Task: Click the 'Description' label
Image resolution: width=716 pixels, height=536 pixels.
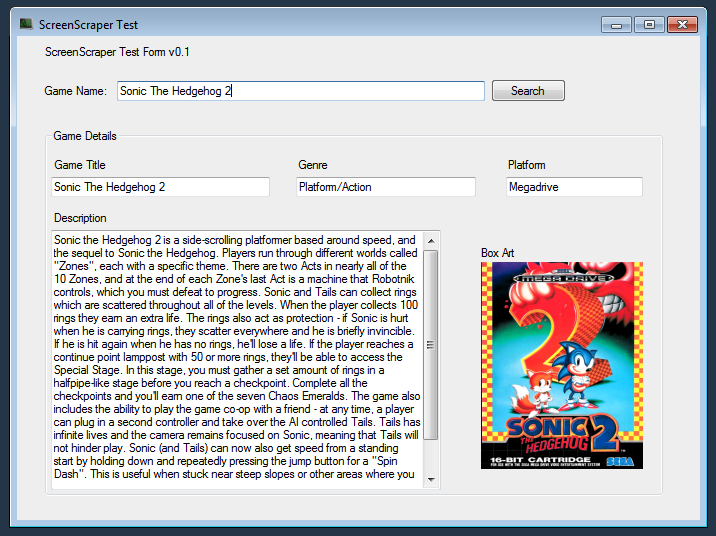Action: point(80,218)
